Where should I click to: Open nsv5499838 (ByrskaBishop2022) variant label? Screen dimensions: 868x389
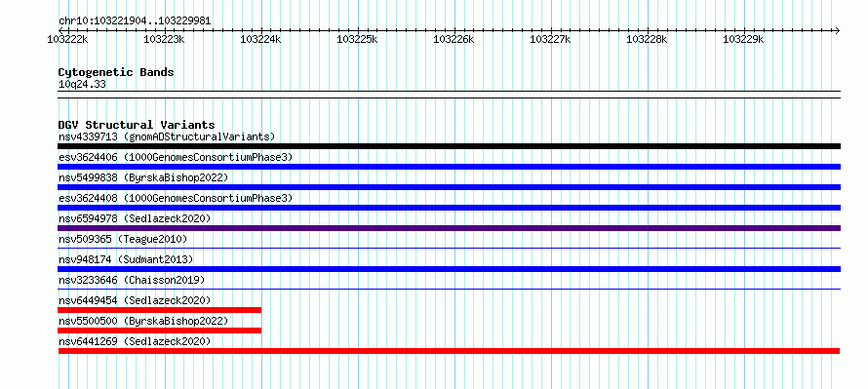click(x=143, y=177)
